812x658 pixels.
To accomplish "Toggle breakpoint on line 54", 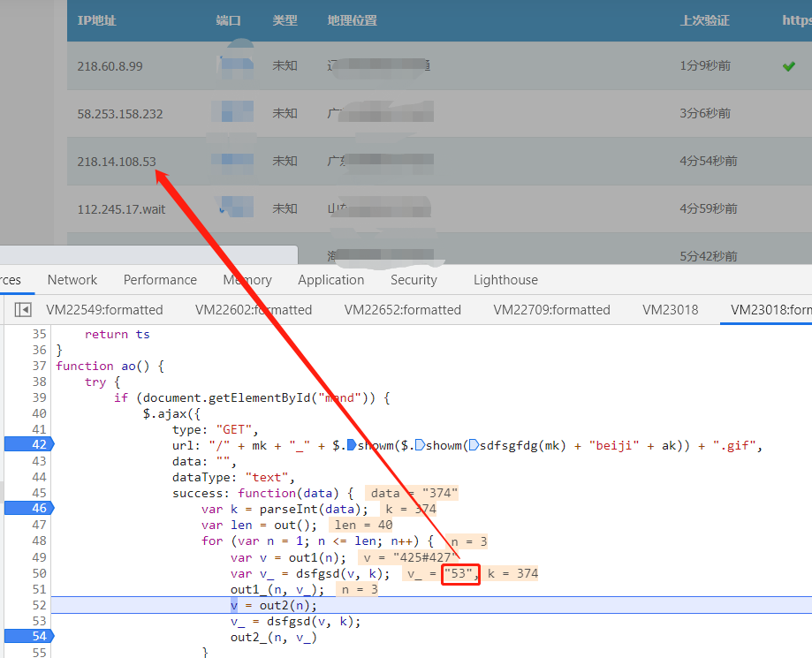I will click(x=29, y=636).
